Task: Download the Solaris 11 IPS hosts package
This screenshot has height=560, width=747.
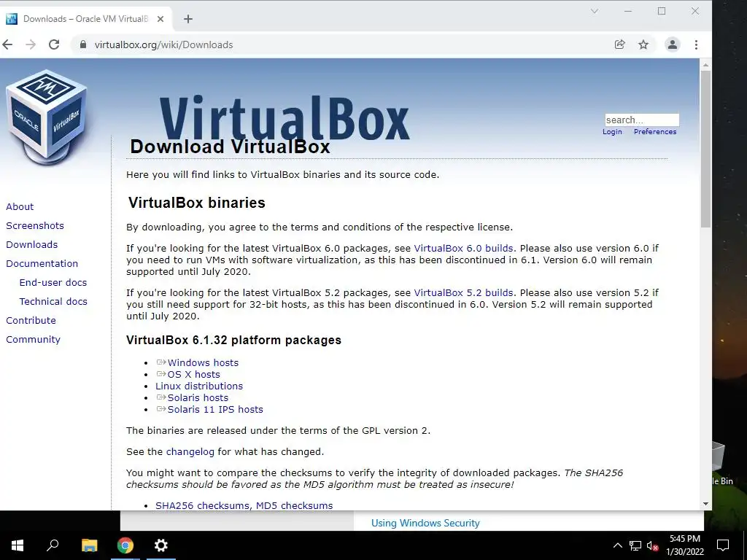Action: pyautogui.click(x=215, y=410)
